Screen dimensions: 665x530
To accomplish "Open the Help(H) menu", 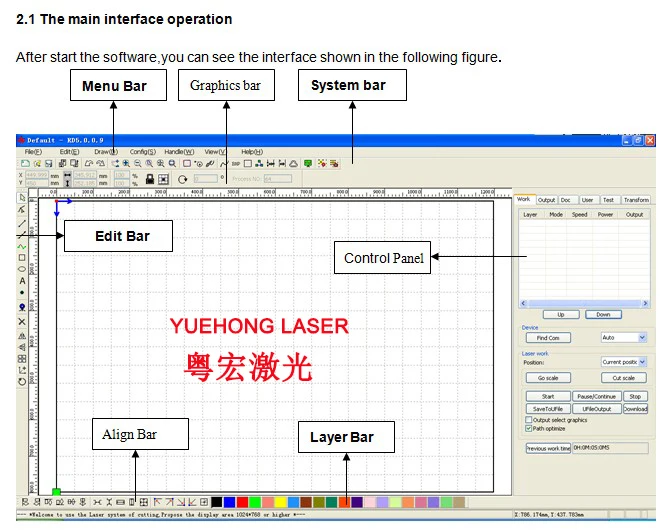I will (252, 152).
